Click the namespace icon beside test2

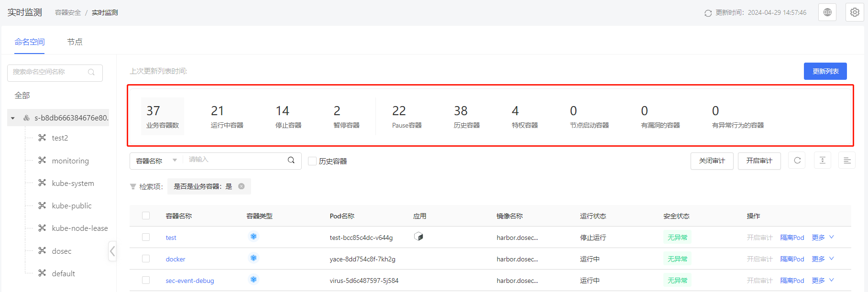(x=42, y=138)
